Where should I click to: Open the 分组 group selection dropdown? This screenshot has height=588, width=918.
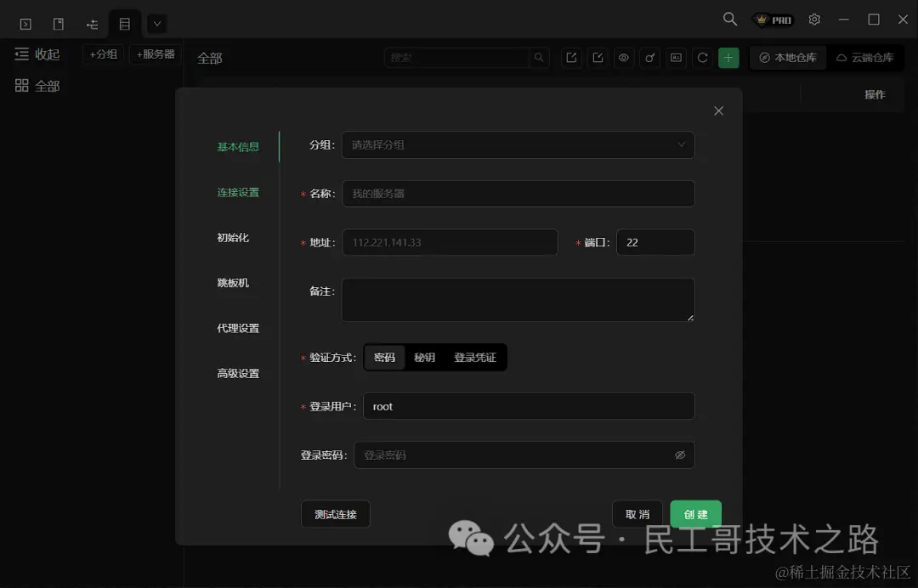tap(518, 145)
